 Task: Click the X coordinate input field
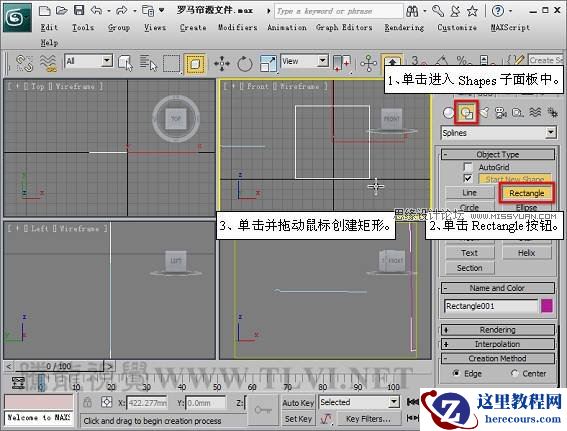tap(147, 402)
